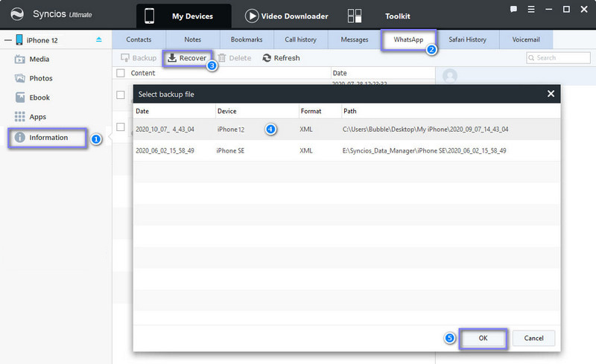Switch to Bookmarks tab
This screenshot has width=596, height=364.
tap(247, 39)
